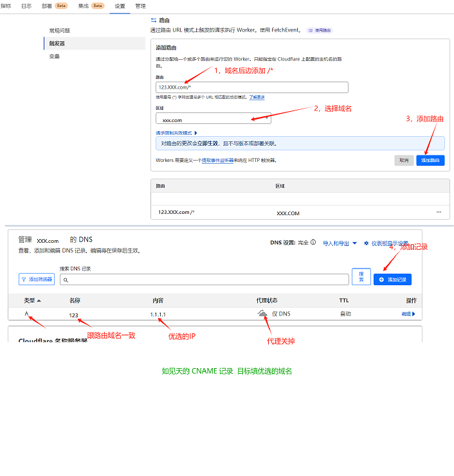454x476 pixels.
Task: Focus the 路由 input with 123.XXX.com/*
Action: coord(252,87)
